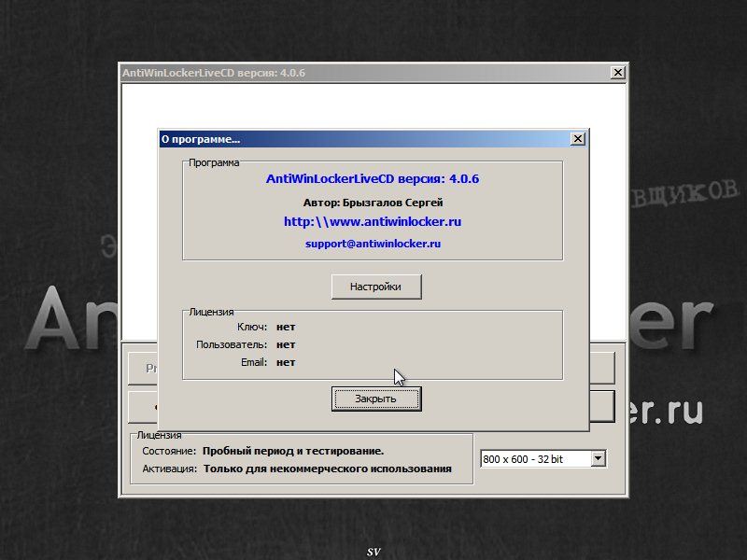The image size is (747, 560).
Task: Click the Активация non-commercial use text
Action: pos(327,469)
